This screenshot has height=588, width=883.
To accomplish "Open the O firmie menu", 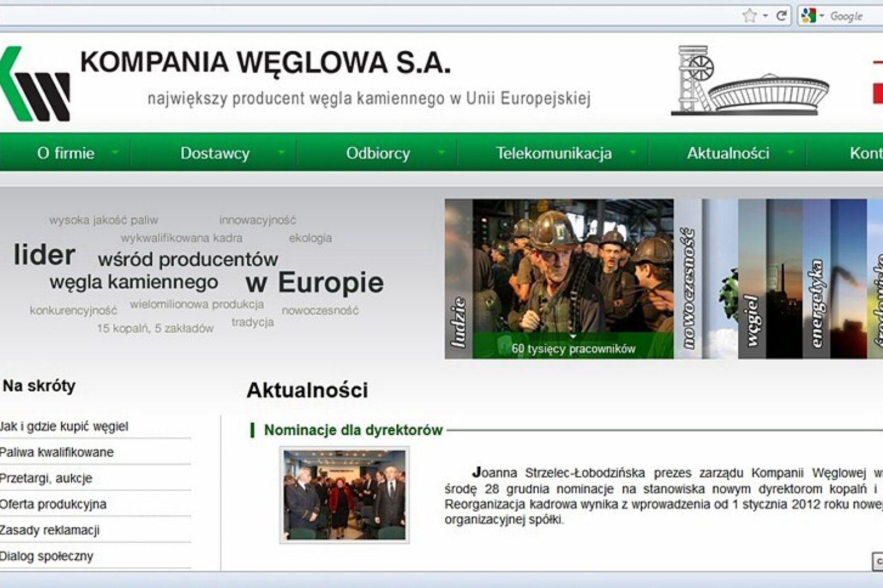I will point(66,153).
